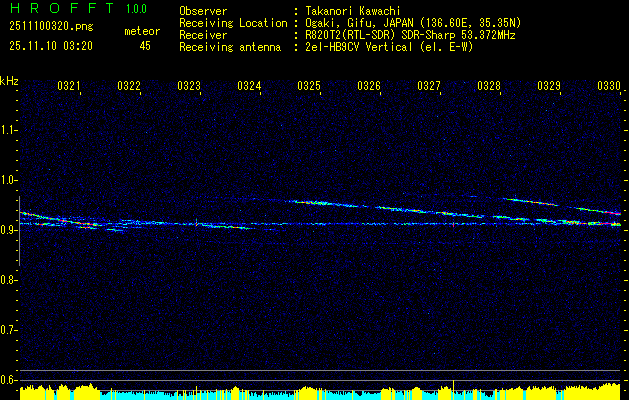
Task: Click the receiver text R820T2(RTL-SDR) SDR-Sharp 53.372MHz
Action: [x=410, y=35]
